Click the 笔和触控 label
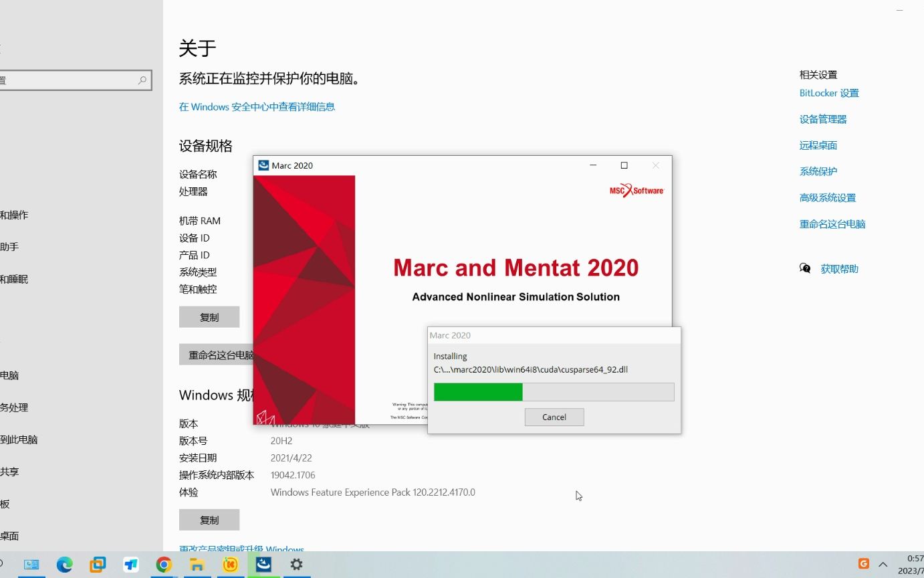The height and width of the screenshot is (578, 924). pyautogui.click(x=198, y=290)
